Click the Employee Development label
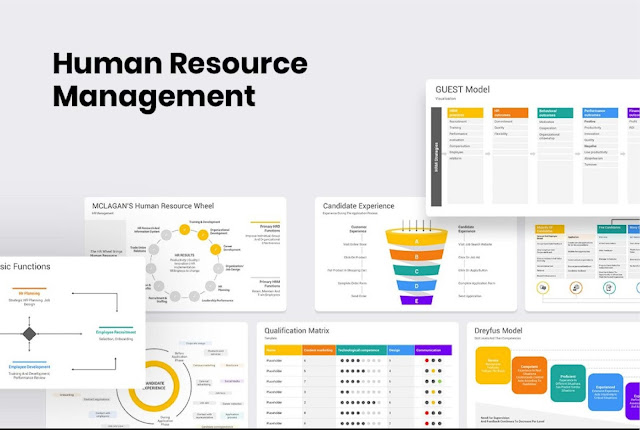Image resolution: width=640 pixels, height=430 pixels. pos(29,367)
